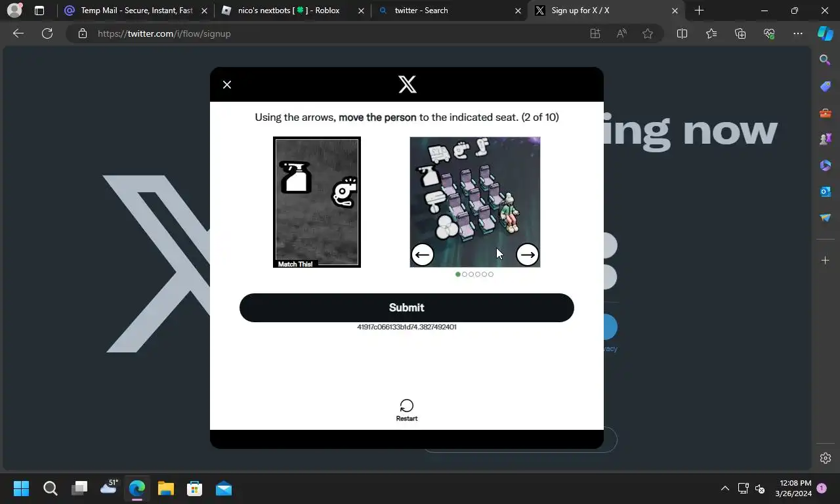Viewport: 840px width, 504px height.
Task: Open Read aloud in address bar
Action: [621, 33]
